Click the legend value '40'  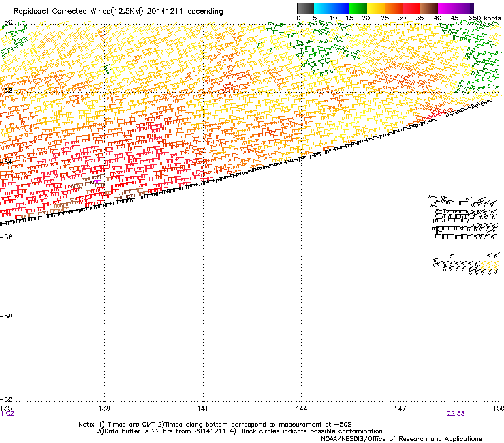437,18
